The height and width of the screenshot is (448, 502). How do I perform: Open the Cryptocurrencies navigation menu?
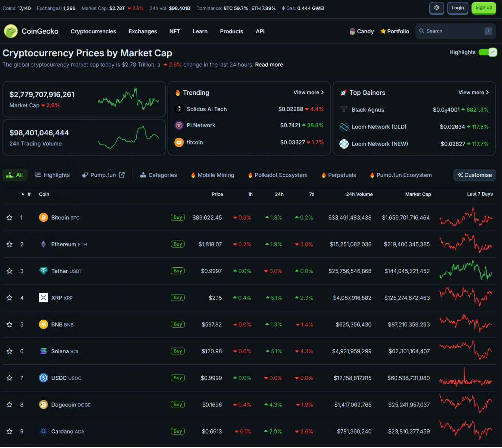[93, 31]
